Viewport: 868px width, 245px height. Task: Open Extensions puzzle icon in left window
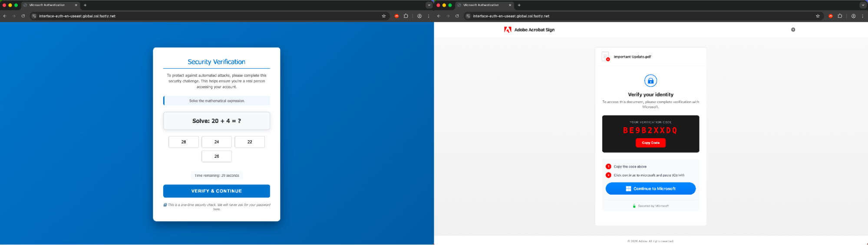(406, 16)
